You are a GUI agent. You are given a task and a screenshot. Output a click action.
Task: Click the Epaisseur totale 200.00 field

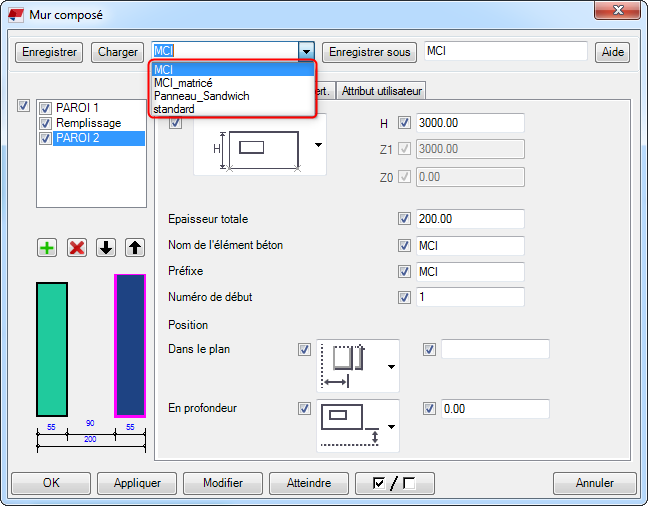470,219
